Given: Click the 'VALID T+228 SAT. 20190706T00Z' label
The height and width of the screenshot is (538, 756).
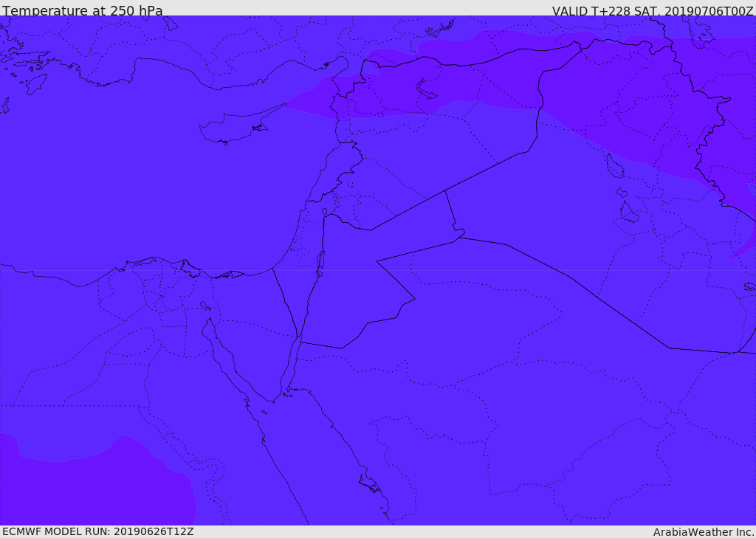Looking at the screenshot, I should click(x=653, y=11).
